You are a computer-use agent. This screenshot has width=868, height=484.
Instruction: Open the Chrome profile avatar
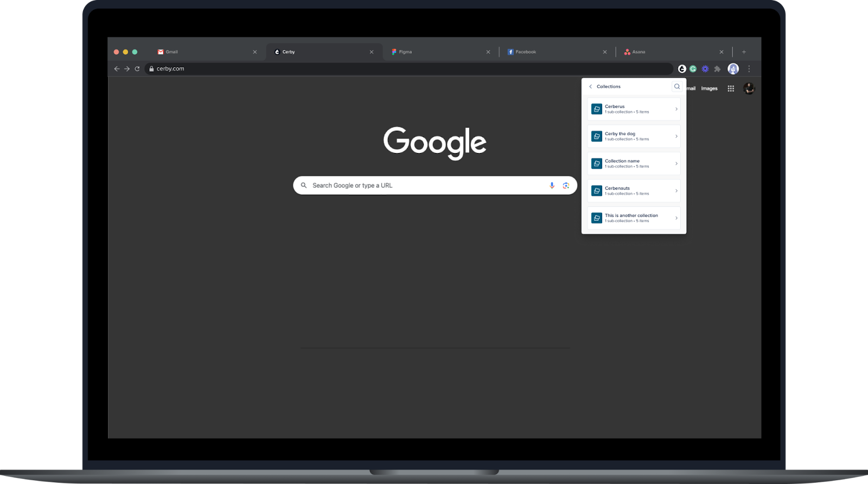[733, 69]
